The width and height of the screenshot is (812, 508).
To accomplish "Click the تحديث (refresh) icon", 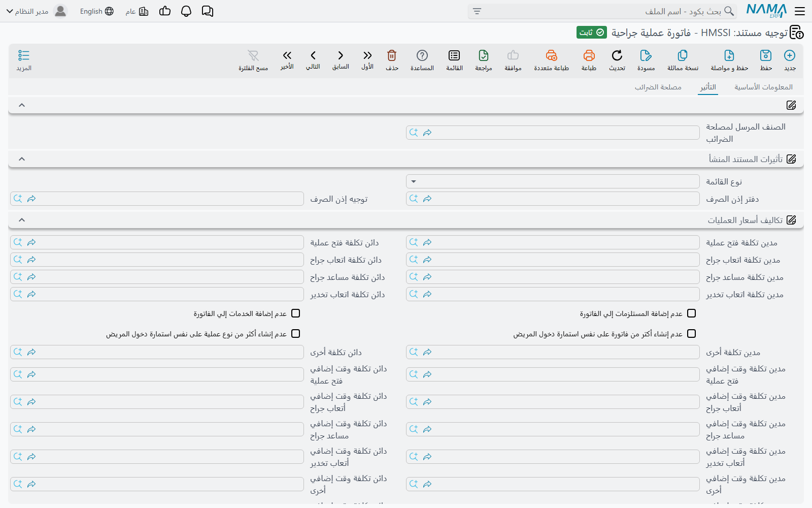I will pos(617,55).
